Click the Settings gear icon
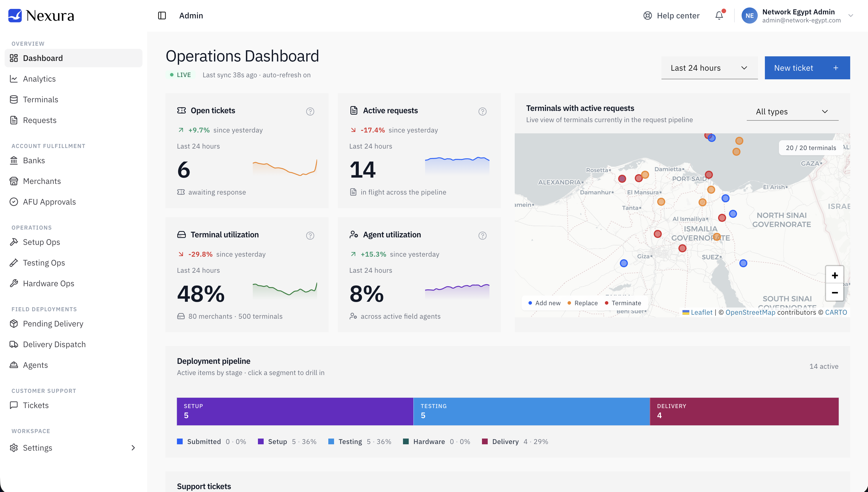Viewport: 868px width, 492px height. coord(14,448)
